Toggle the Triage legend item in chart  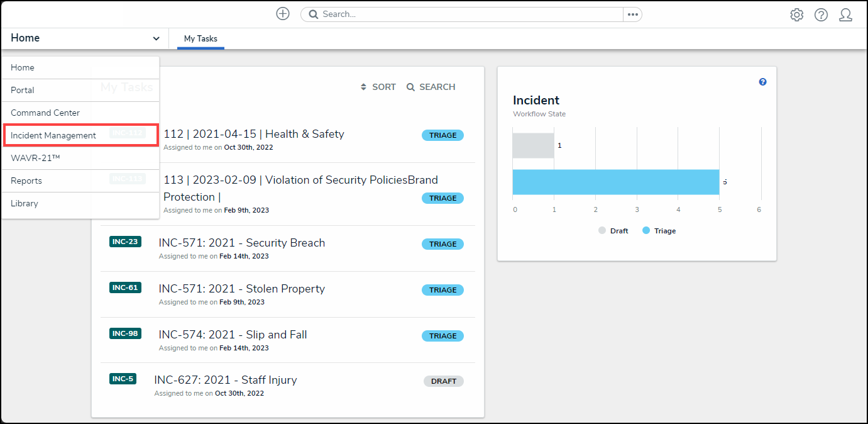659,231
